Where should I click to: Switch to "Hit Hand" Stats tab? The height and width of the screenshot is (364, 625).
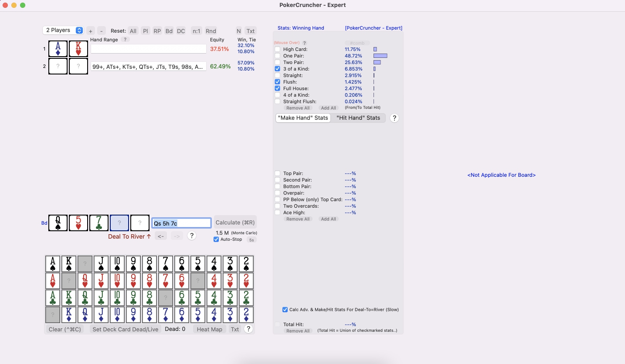(358, 118)
